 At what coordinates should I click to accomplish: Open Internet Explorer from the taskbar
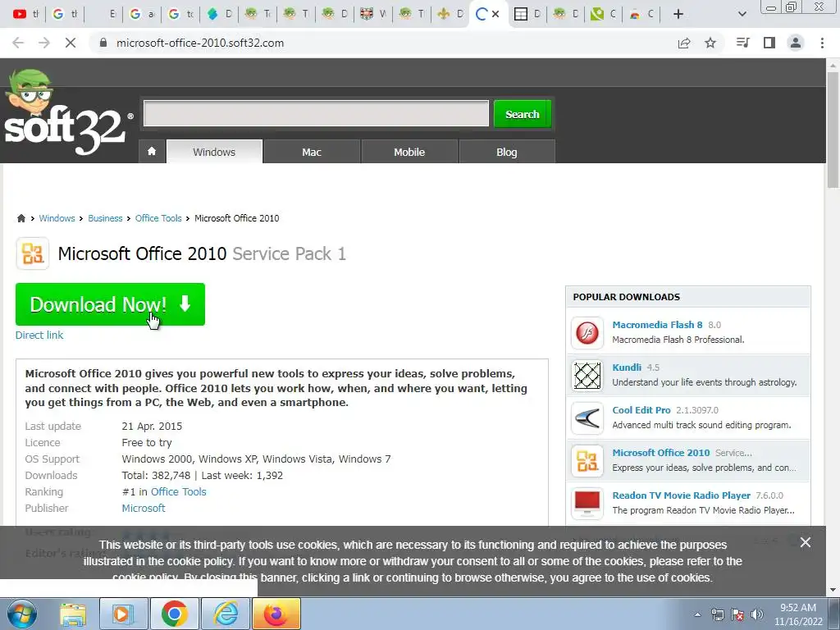point(226,614)
